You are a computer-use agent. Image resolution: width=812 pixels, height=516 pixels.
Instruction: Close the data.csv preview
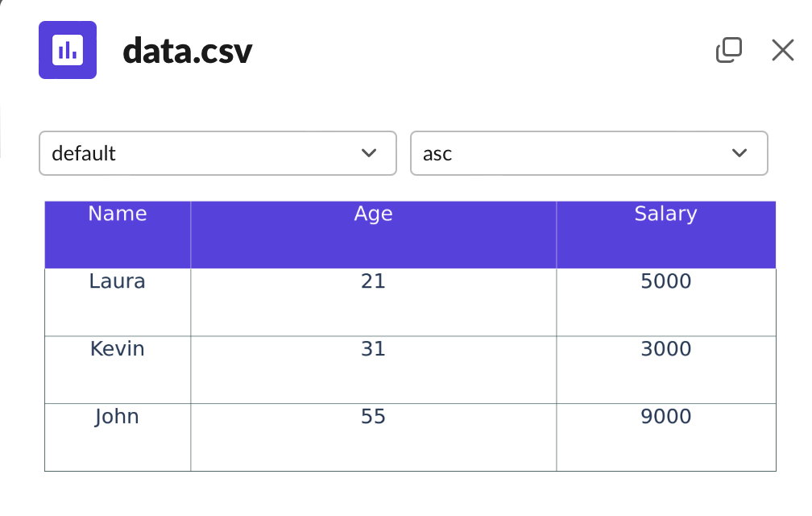point(782,50)
